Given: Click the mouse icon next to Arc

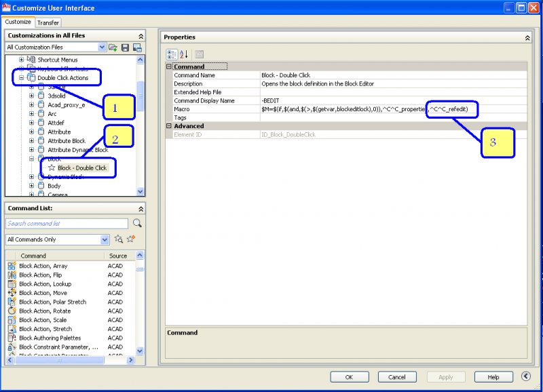Looking at the screenshot, I should point(41,113).
